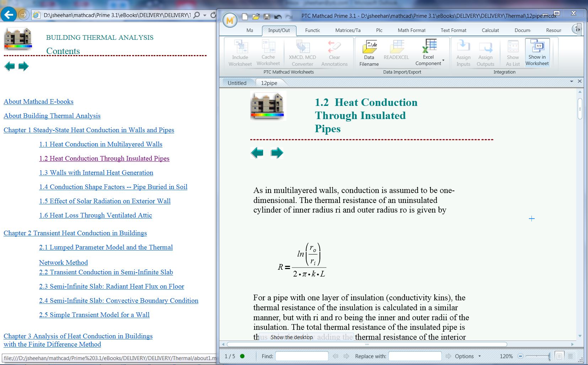
Task: Click the Assign Outputs icon
Action: pos(485,53)
